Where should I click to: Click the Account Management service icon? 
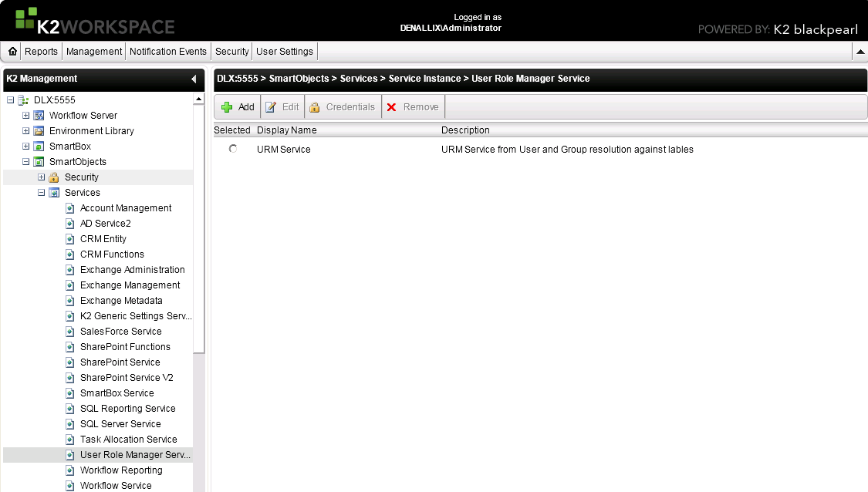click(x=69, y=209)
